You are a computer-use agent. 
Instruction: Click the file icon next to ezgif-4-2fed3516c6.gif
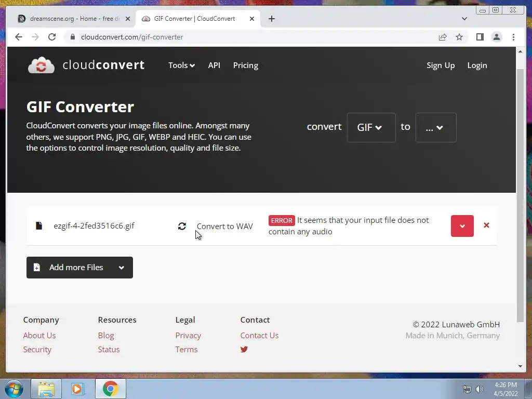(39, 225)
